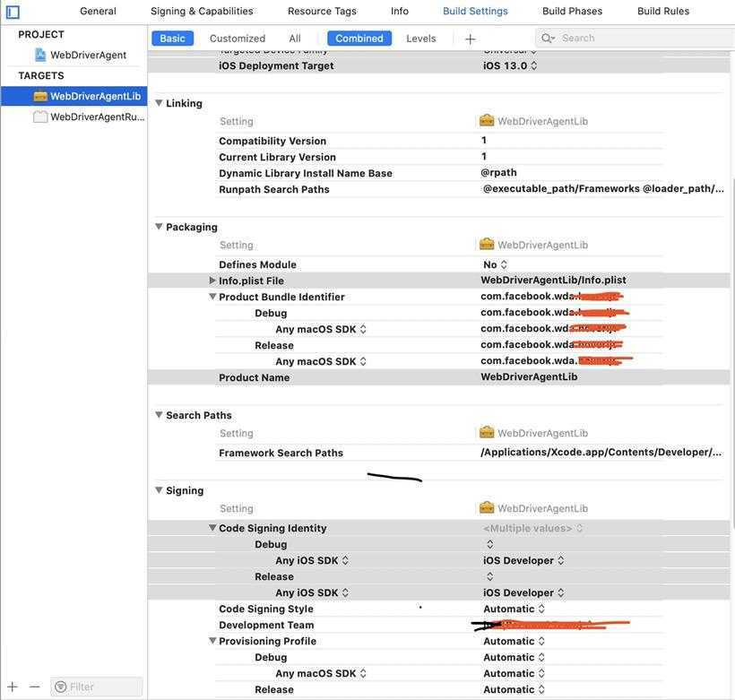Remove target with minus button
This screenshot has width=735, height=700.
click(x=34, y=687)
